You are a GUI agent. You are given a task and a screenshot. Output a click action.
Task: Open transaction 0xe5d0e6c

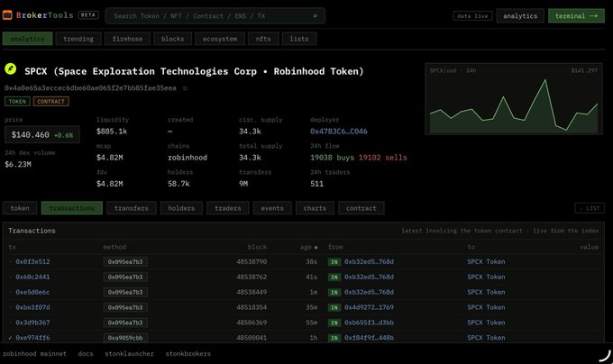coord(32,293)
